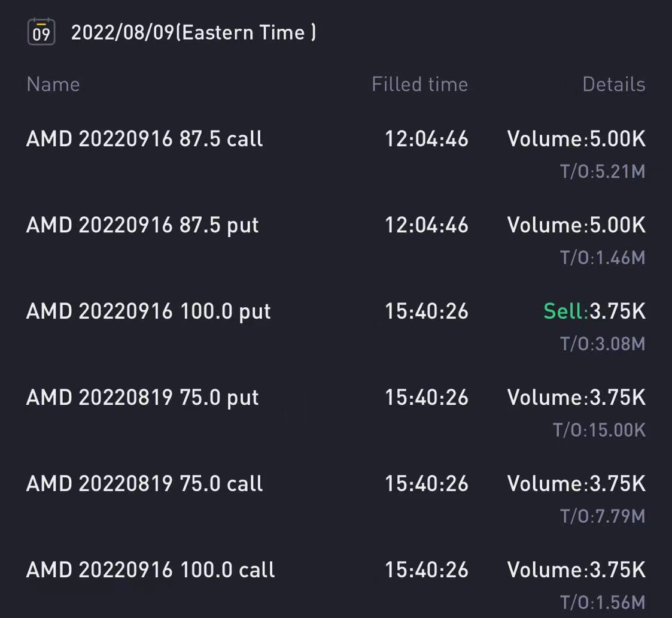Open AMD 20220916 100.0 call row
Screen dimensions: 672x618
[x=336, y=585]
